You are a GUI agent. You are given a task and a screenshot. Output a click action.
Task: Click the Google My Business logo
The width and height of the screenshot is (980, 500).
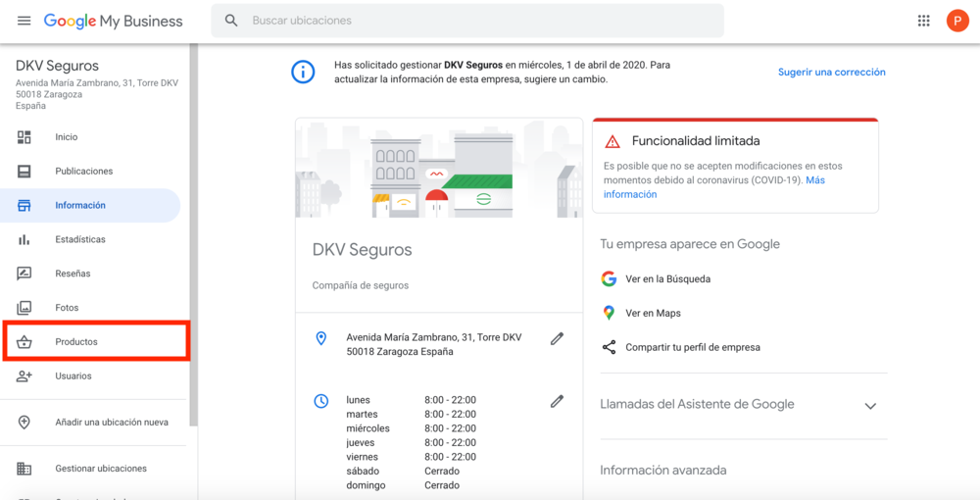(x=113, y=21)
